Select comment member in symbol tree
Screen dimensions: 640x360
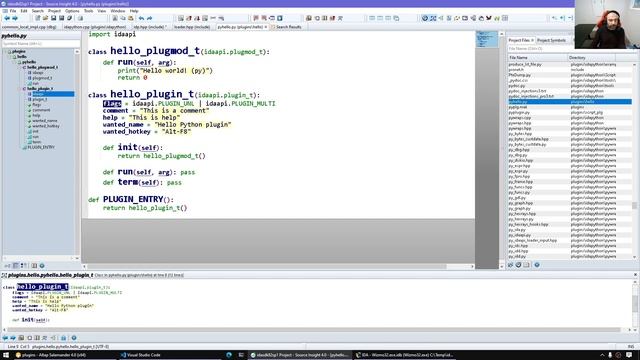tap(41, 110)
